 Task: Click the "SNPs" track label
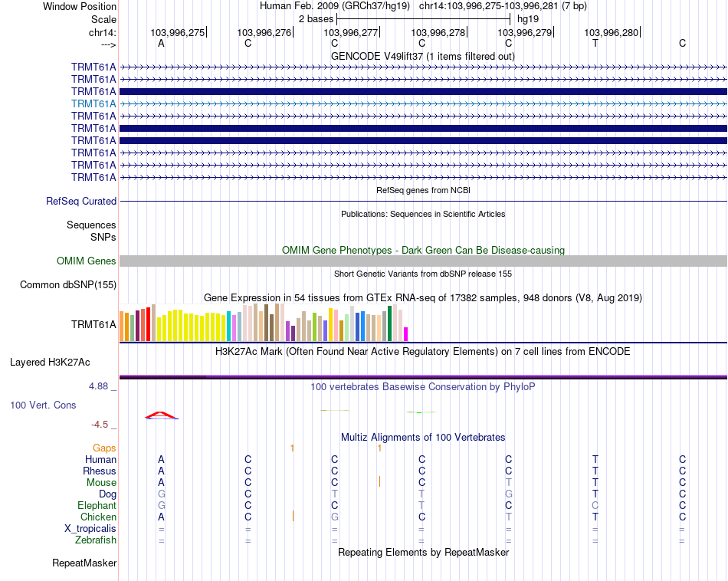pyautogui.click(x=103, y=237)
